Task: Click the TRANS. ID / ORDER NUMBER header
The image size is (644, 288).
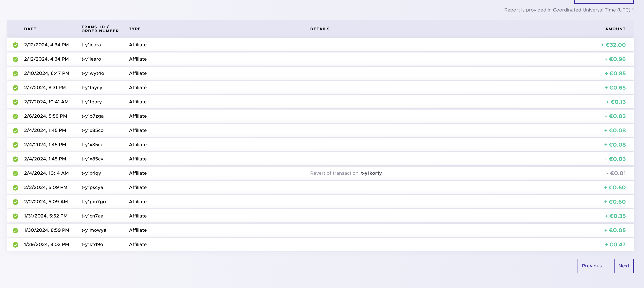Action: 100,29
